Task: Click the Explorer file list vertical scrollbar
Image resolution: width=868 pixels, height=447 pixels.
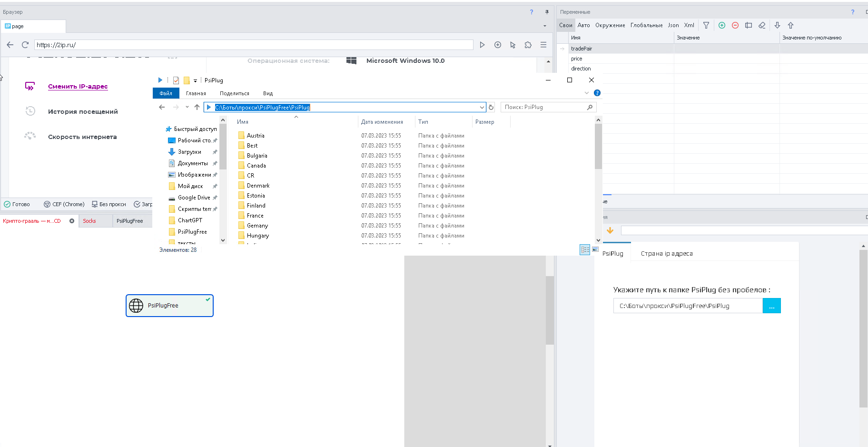Action: pos(598,147)
